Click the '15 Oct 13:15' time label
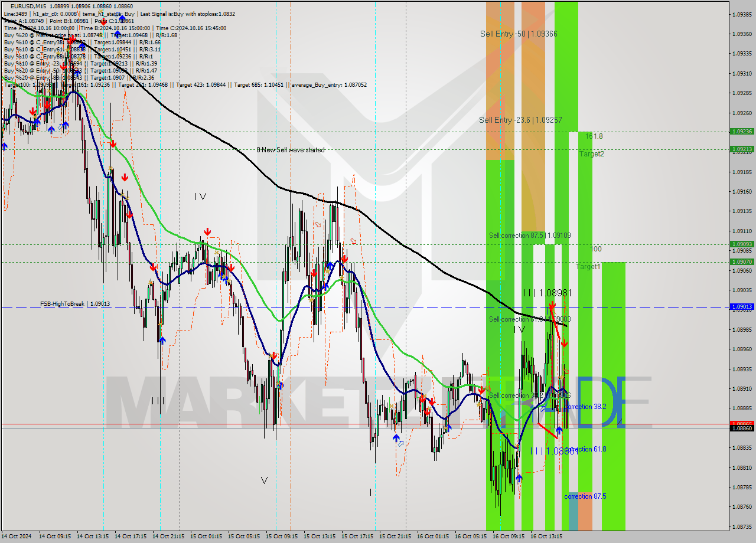This screenshot has width=756, height=543. point(320,537)
